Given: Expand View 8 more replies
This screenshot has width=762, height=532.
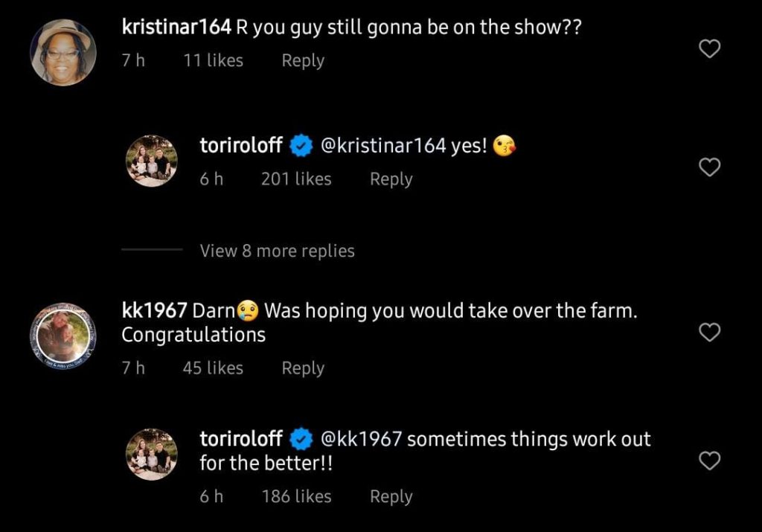Looking at the screenshot, I should tap(277, 251).
